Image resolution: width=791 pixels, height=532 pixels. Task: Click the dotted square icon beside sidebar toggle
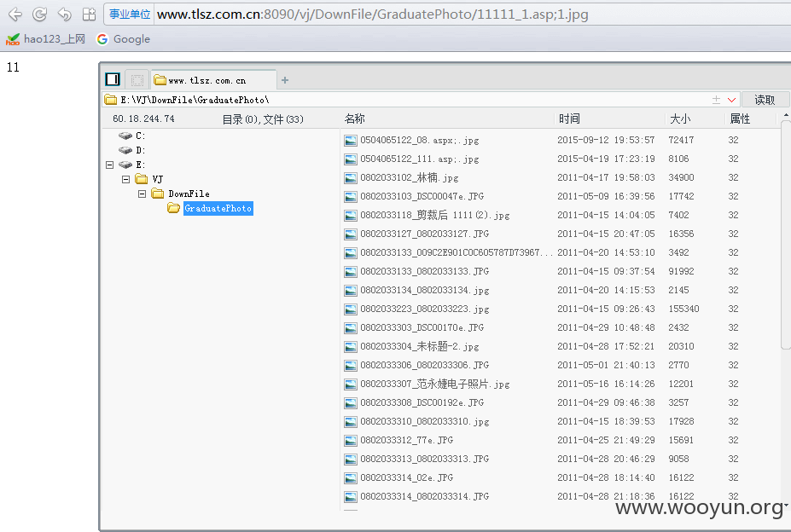point(137,79)
